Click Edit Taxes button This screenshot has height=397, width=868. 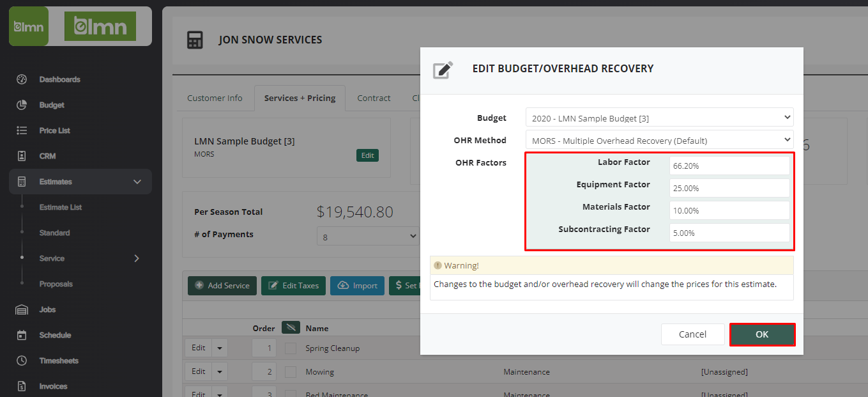294,286
